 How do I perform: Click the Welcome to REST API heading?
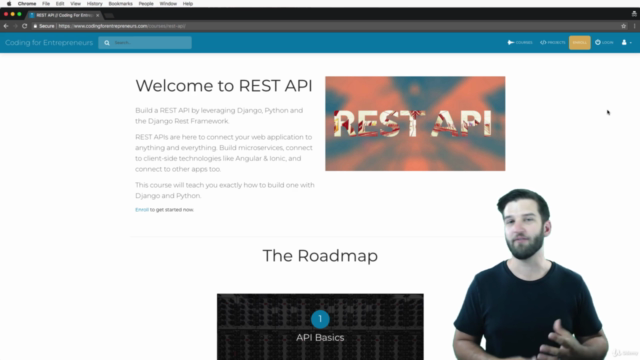click(224, 86)
